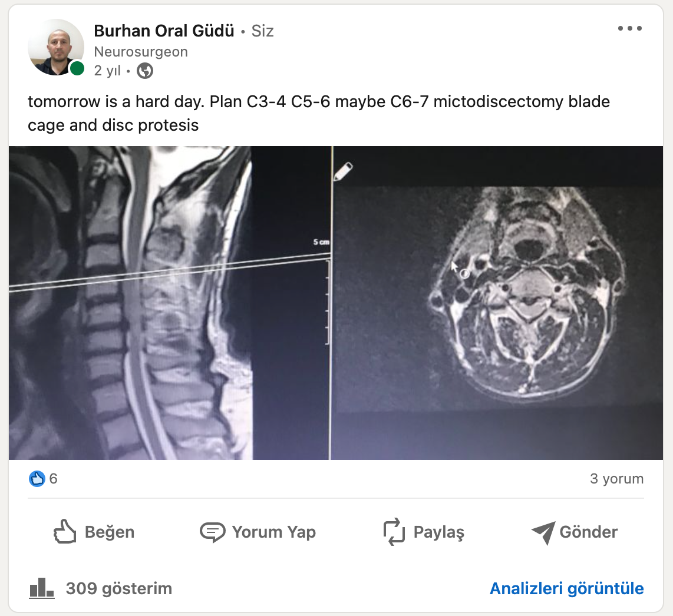Click the globe public-visibility icon
The height and width of the screenshot is (616, 673).
click(145, 71)
